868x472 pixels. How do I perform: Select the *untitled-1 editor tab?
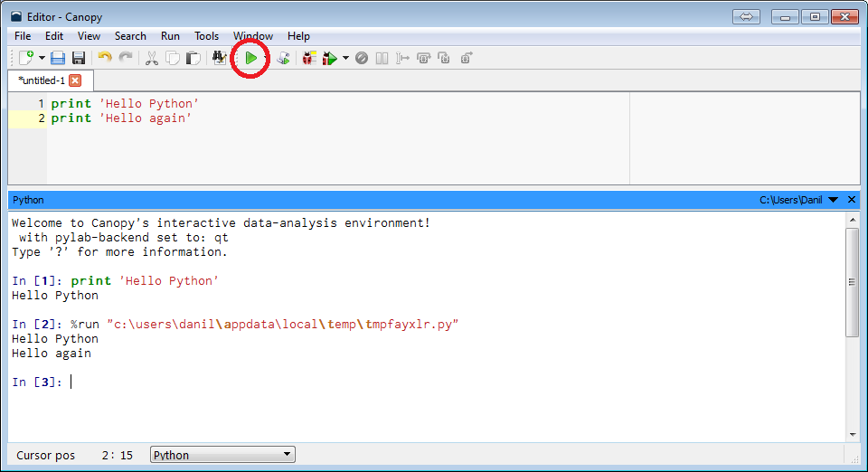point(42,80)
